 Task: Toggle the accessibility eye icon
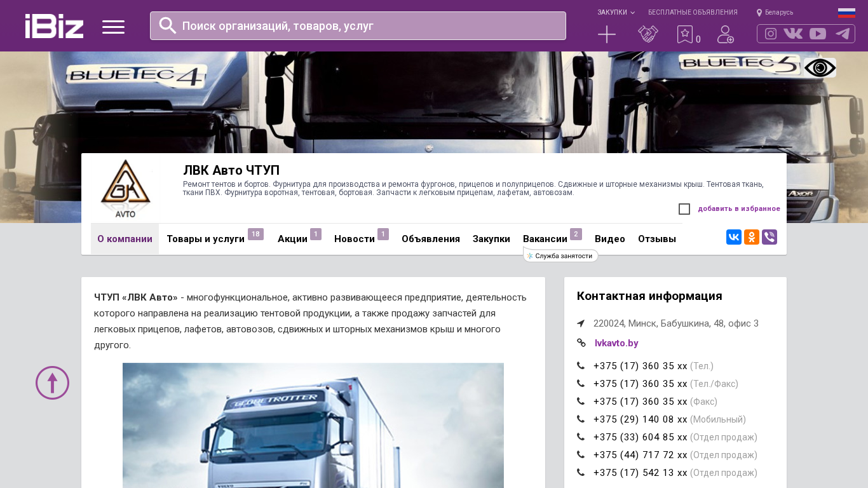point(820,68)
